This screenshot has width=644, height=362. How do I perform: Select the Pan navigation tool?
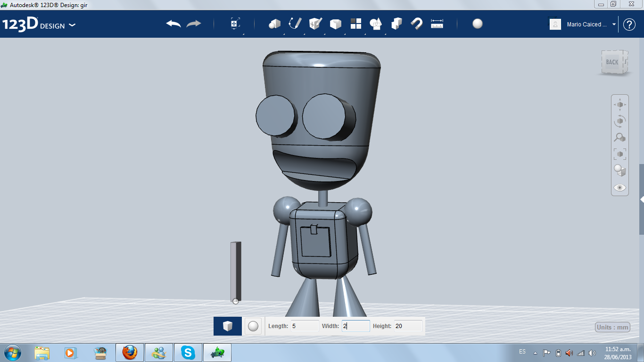tap(620, 104)
